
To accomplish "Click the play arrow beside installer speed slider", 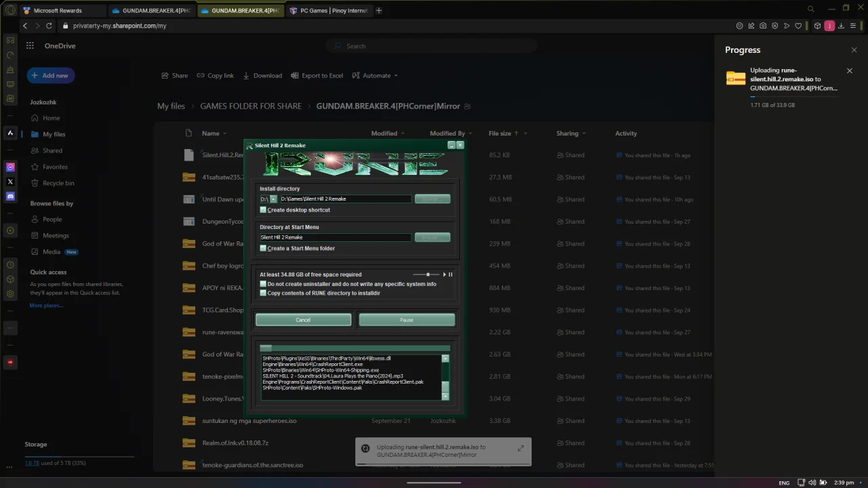I will tap(445, 274).
